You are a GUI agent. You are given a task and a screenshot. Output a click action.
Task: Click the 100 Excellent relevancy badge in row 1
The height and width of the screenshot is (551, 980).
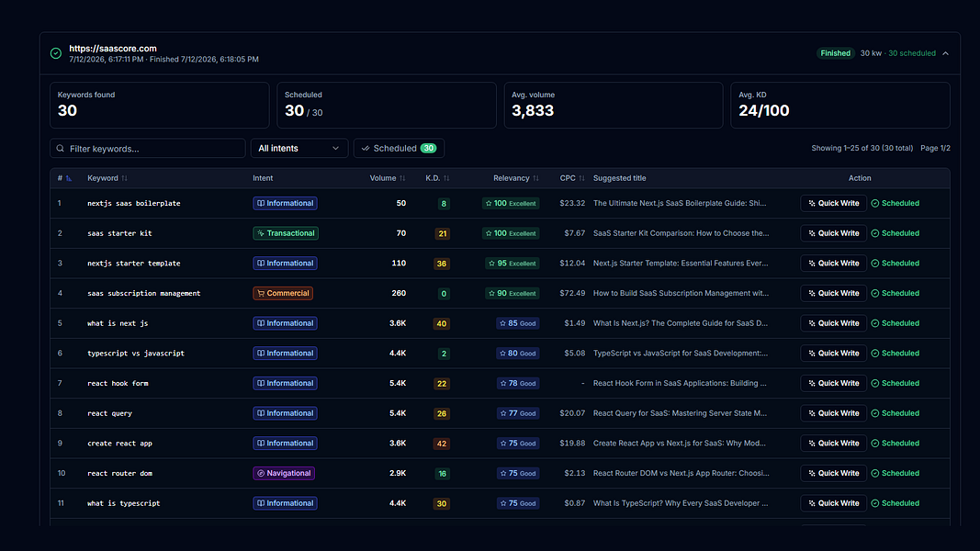click(511, 203)
